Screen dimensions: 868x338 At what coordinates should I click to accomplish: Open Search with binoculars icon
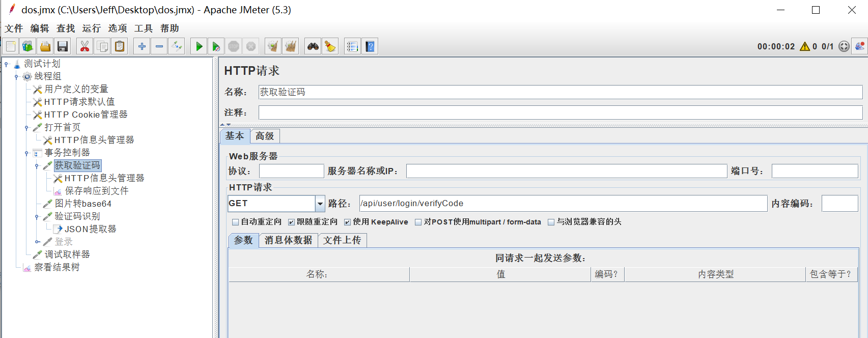tap(313, 46)
